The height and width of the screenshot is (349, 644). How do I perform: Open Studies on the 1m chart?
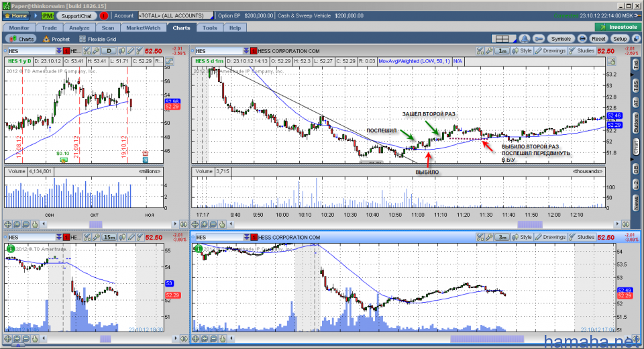(x=582, y=50)
